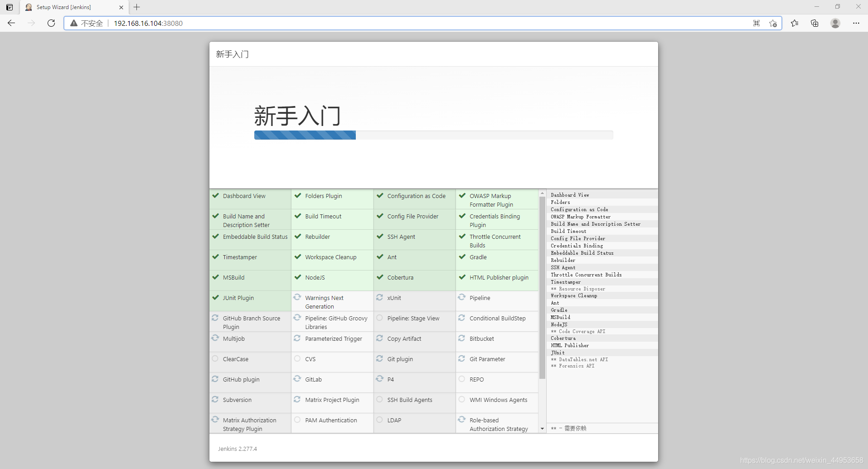
Task: Open a new browser tab
Action: coord(136,7)
